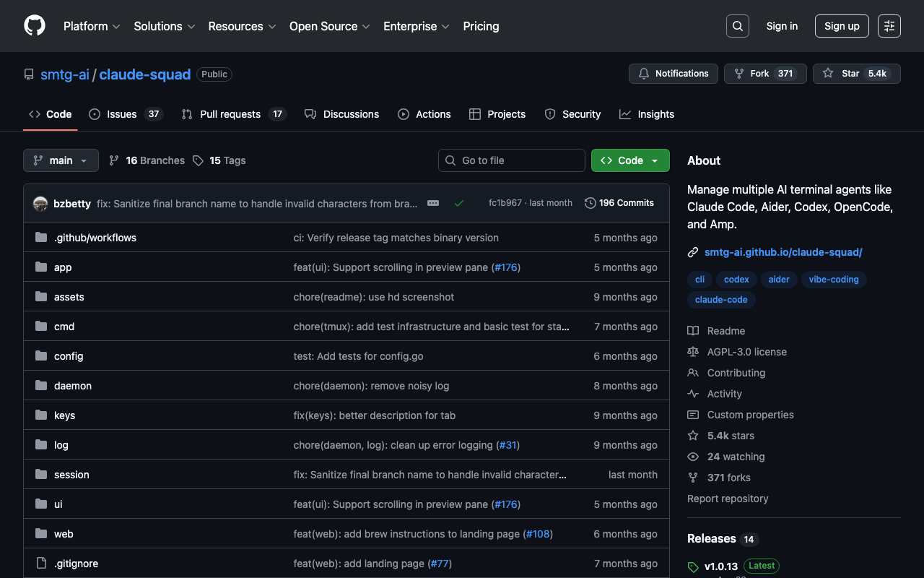Open the 196 Commits history
924x578 pixels.
[x=619, y=203]
